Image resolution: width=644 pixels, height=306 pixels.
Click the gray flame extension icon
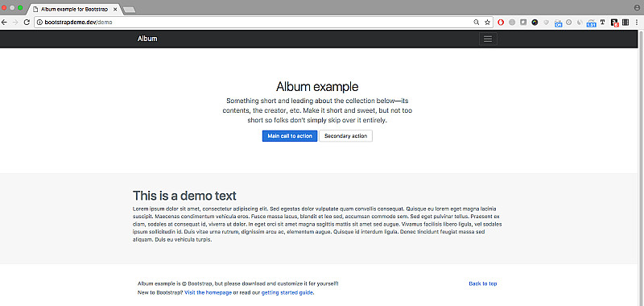pyautogui.click(x=580, y=23)
